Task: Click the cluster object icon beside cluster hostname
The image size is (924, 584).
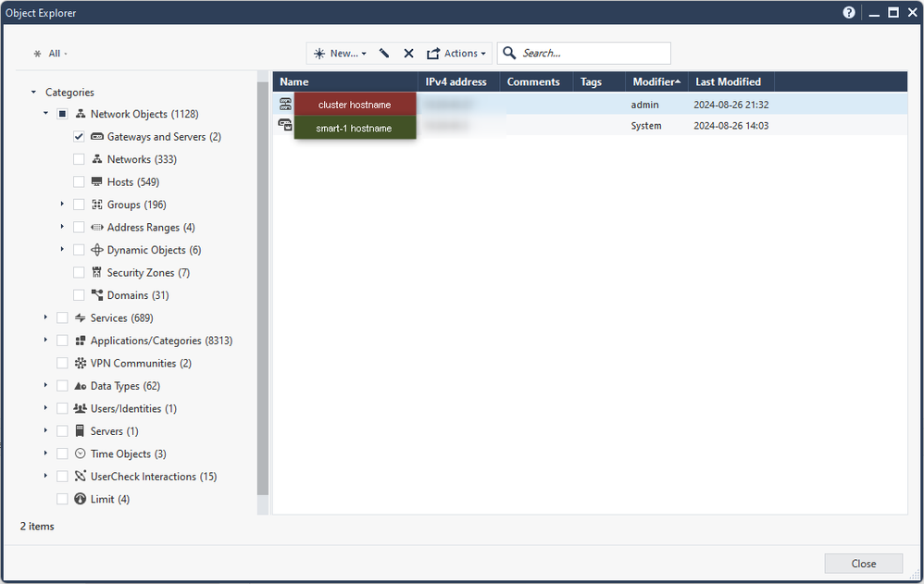Action: coord(284,104)
